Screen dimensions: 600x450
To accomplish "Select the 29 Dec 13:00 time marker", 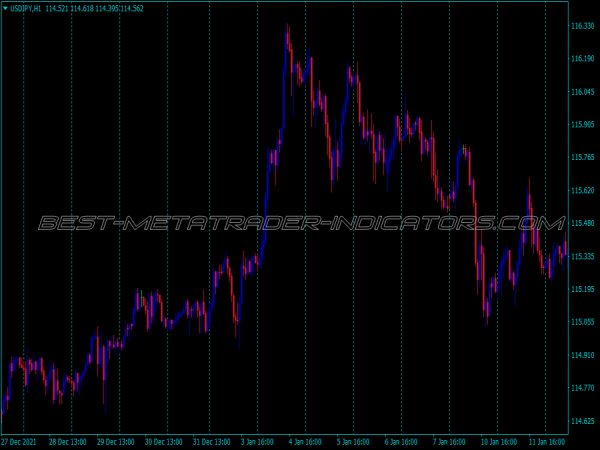I will pos(117,441).
